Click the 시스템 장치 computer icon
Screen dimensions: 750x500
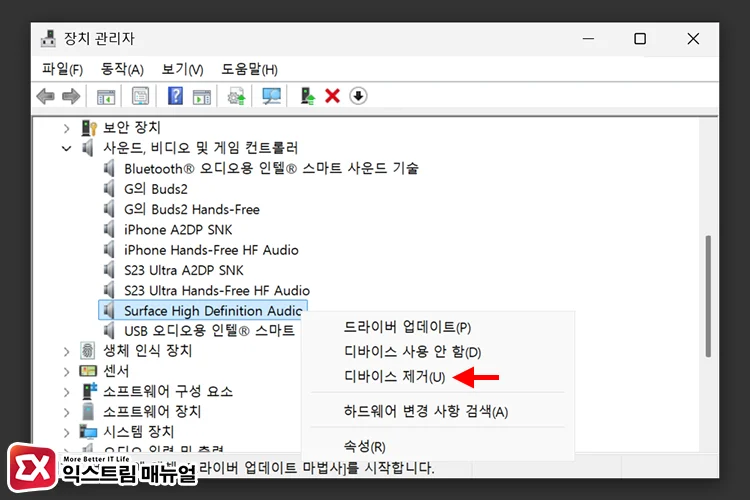[88, 432]
